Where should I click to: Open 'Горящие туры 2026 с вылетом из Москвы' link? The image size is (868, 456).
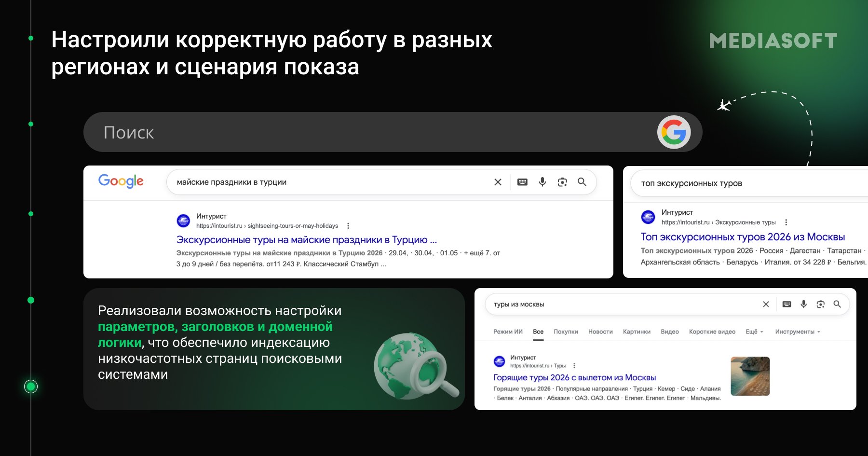coord(574,377)
